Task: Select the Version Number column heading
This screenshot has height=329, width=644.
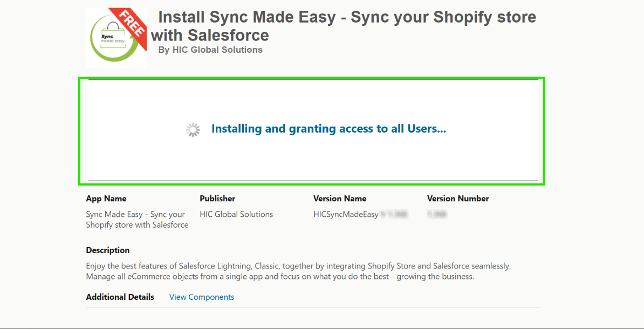Action: (458, 198)
